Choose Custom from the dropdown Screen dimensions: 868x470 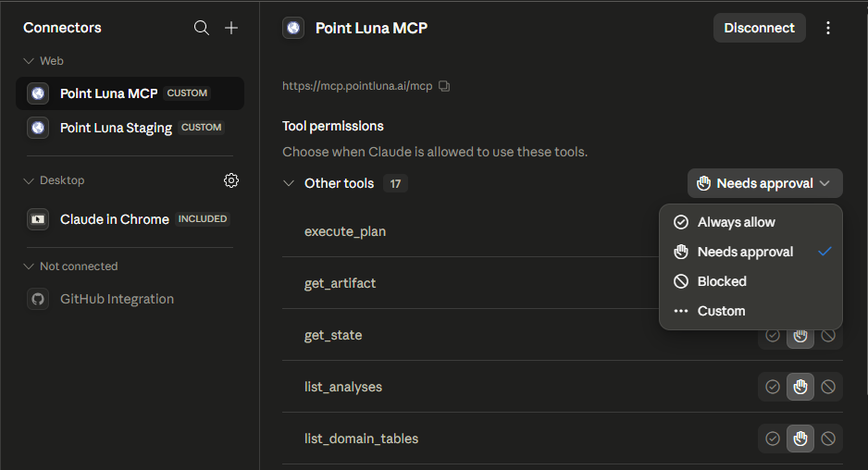(x=750, y=311)
